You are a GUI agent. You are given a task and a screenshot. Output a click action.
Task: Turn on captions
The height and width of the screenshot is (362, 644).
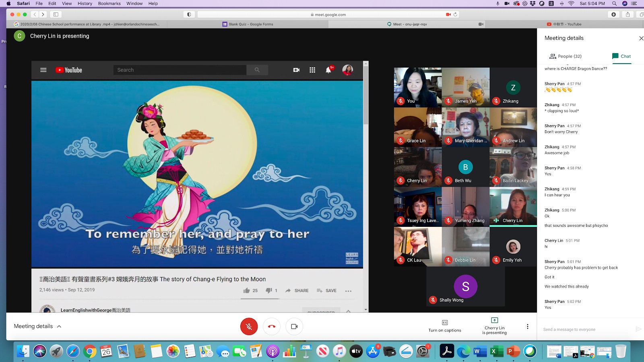tap(445, 326)
